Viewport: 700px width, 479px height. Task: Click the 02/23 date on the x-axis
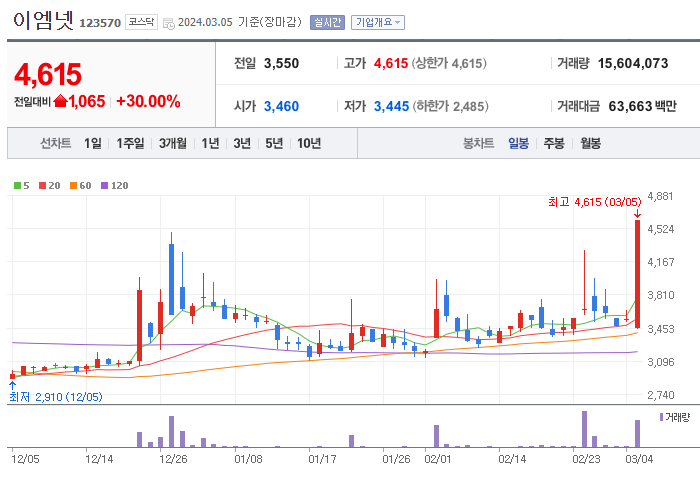[586, 459]
